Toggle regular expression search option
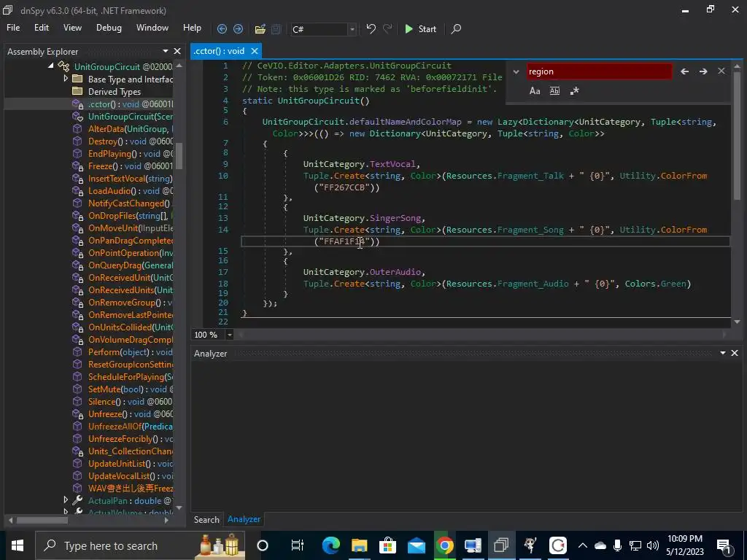Image resolution: width=747 pixels, height=560 pixels. [575, 91]
